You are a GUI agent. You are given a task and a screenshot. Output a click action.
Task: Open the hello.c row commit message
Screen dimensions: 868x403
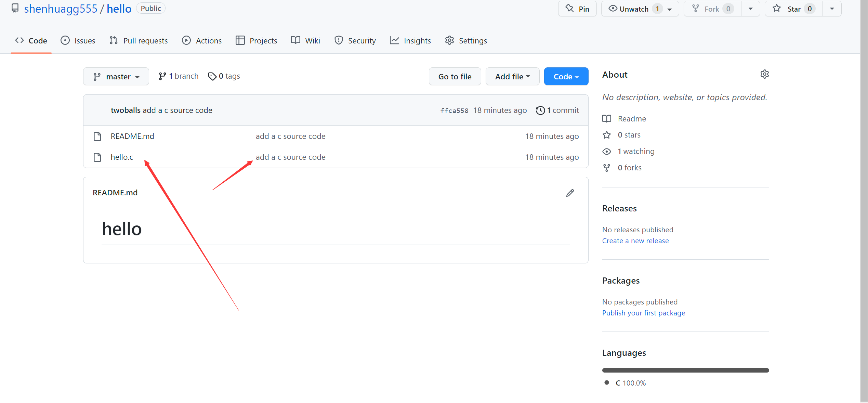tap(291, 157)
